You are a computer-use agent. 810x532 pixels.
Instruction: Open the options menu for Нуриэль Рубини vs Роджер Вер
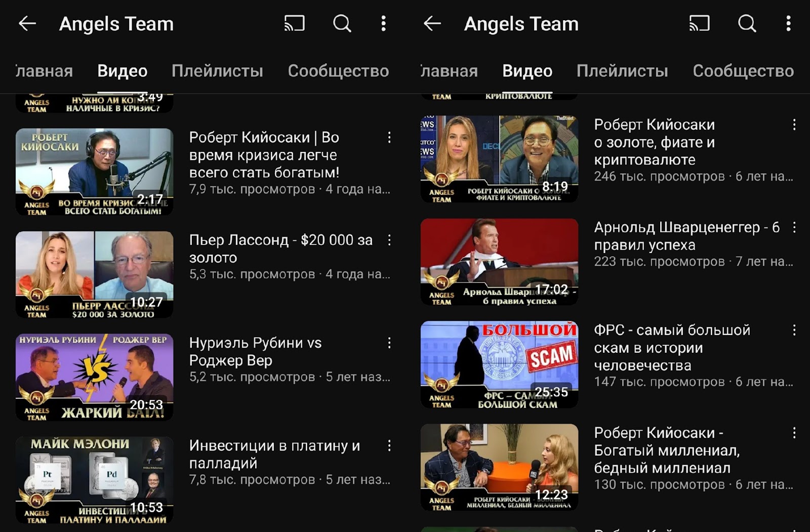[389, 343]
